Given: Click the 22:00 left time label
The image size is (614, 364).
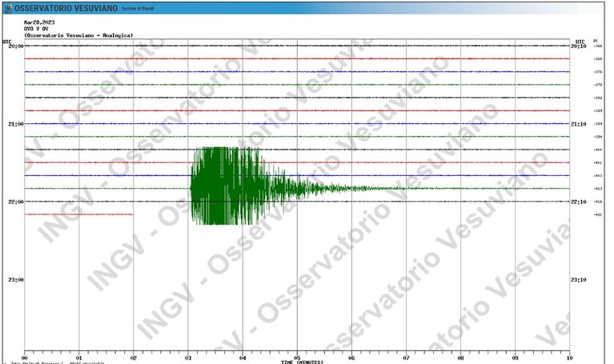Looking at the screenshot, I should tap(16, 202).
